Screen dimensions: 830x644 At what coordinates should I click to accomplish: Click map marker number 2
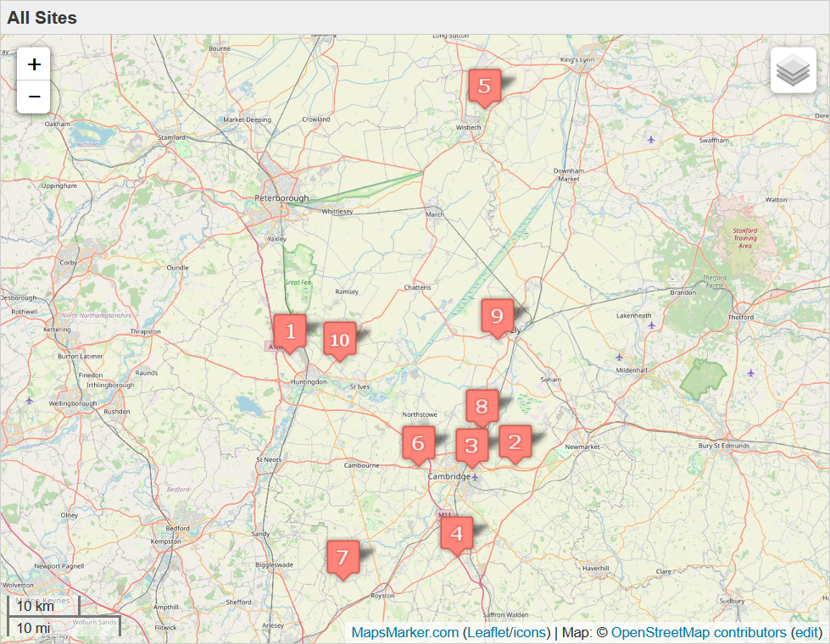pyautogui.click(x=515, y=444)
